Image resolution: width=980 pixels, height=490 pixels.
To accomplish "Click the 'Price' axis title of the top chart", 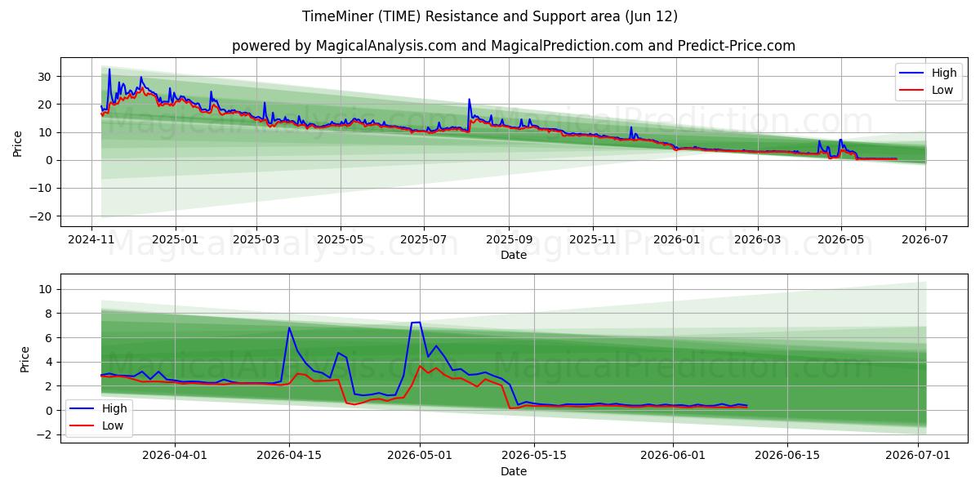I will pos(18,142).
